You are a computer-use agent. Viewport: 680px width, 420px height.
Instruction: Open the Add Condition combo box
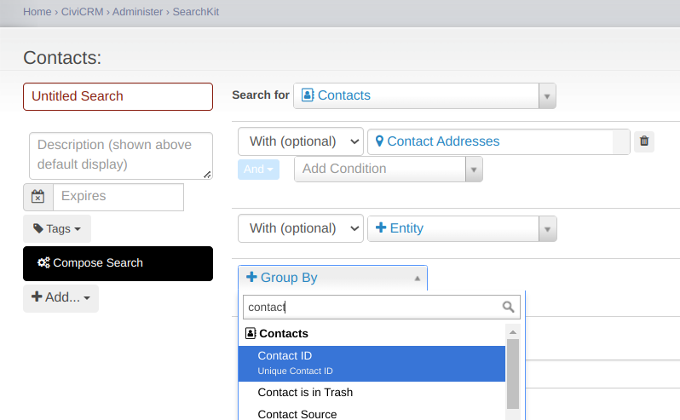click(x=388, y=169)
